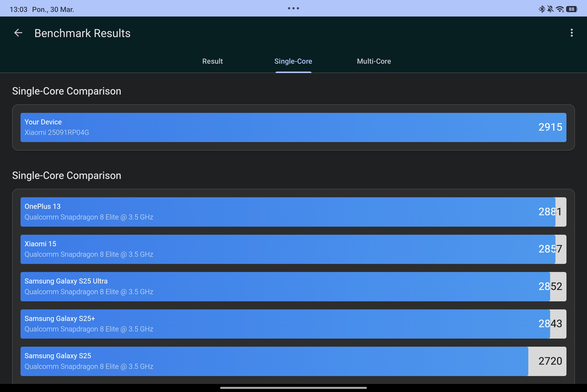Image resolution: width=587 pixels, height=392 pixels.
Task: Tap the back arrow icon
Action: coord(18,33)
